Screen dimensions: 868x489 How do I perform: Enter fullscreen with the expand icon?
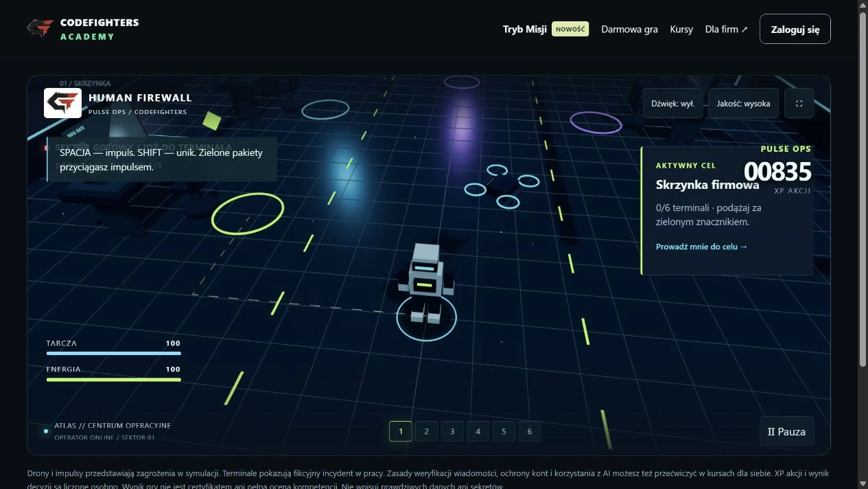799,103
